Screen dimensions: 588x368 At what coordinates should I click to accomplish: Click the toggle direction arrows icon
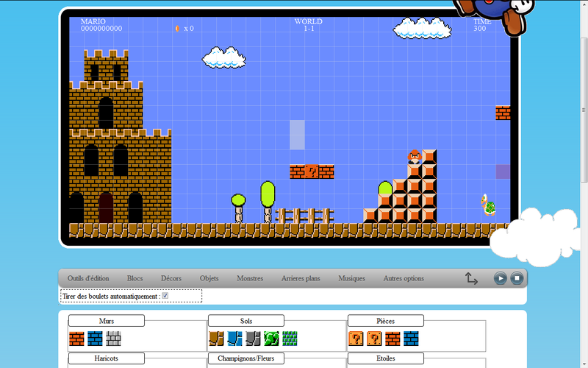[471, 278]
